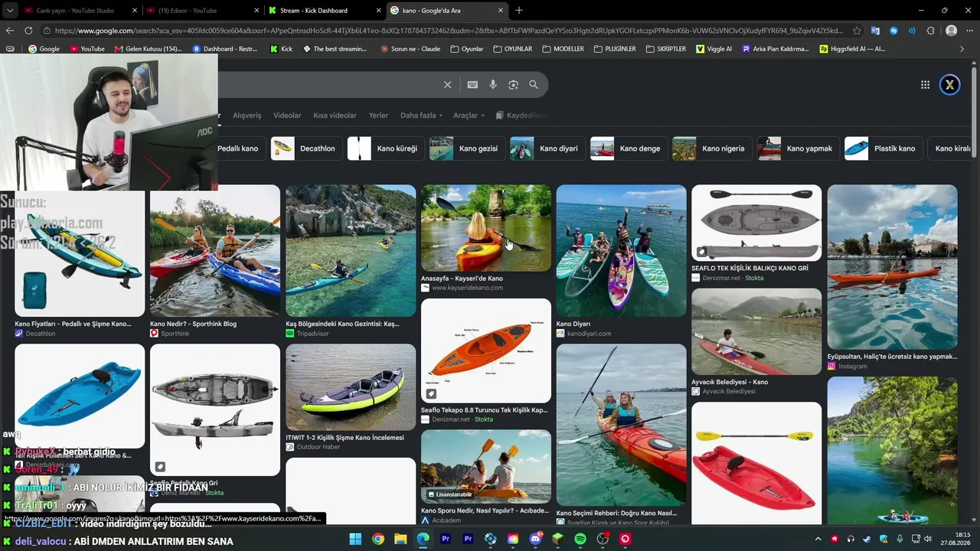
Task: Open Seaflo Tekapo orange kayak image
Action: (x=486, y=350)
